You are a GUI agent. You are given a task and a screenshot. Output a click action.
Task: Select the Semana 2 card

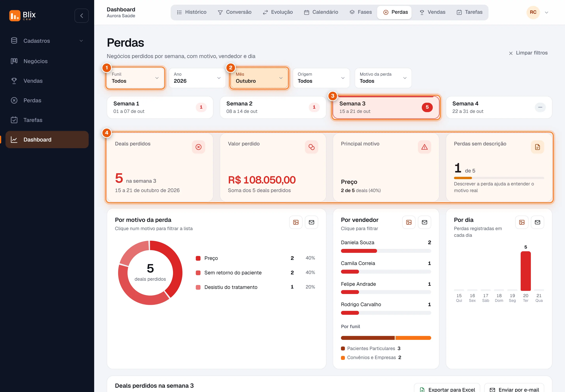click(273, 107)
